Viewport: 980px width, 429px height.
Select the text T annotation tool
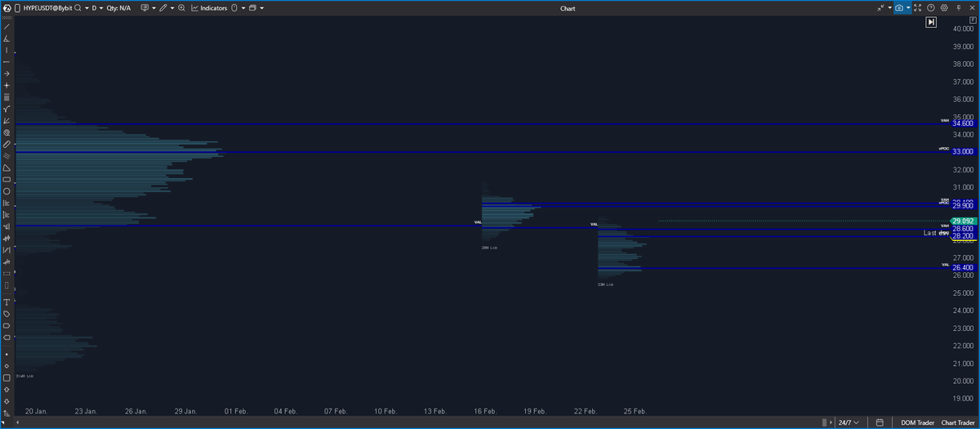[7, 302]
